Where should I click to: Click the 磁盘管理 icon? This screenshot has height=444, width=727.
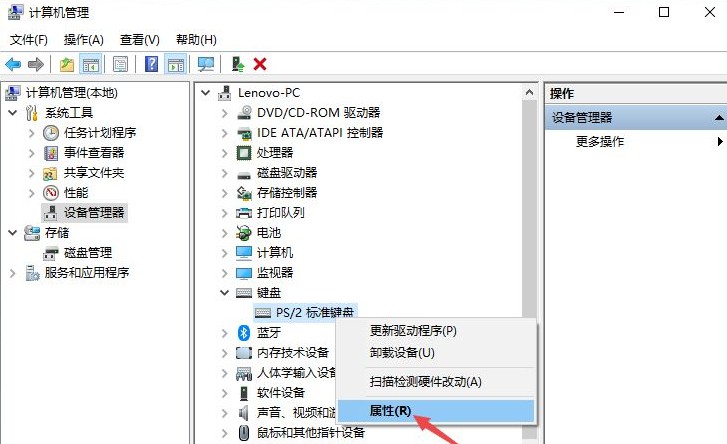point(51,254)
